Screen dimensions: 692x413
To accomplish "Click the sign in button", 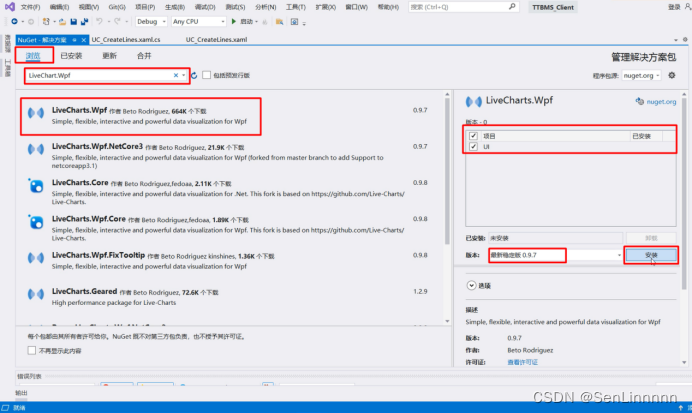I will [x=674, y=7].
